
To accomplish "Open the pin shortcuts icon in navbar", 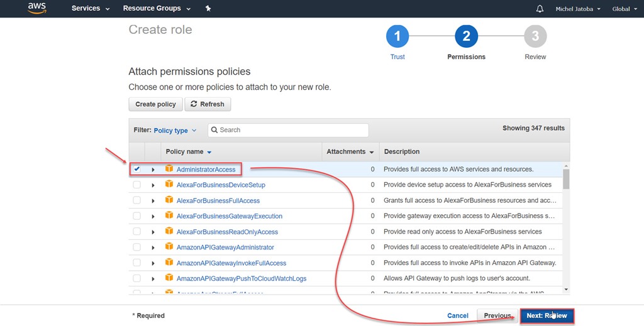I will click(x=208, y=9).
